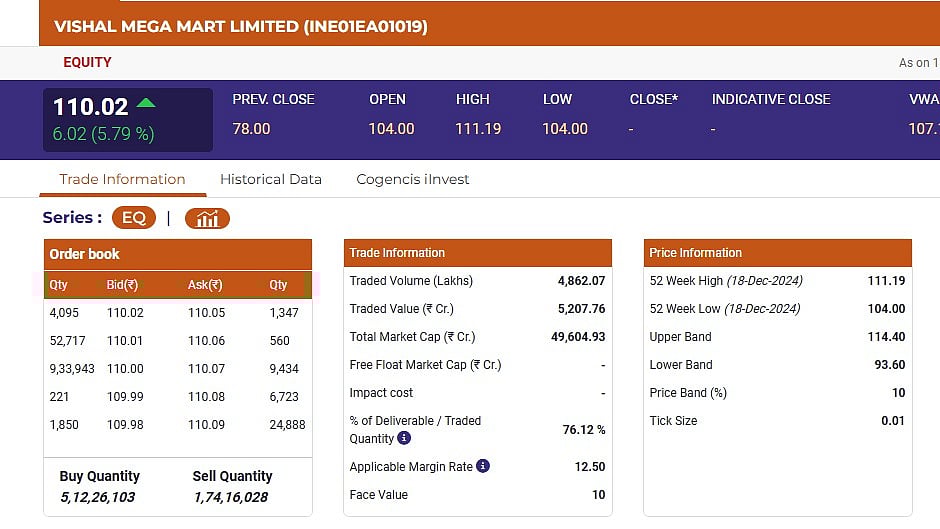The height and width of the screenshot is (529, 940).
Task: Click 52 Week High value 111.19
Action: coord(886,281)
